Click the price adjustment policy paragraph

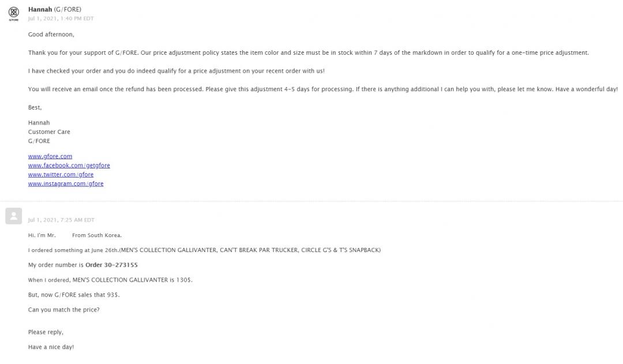(x=308, y=52)
